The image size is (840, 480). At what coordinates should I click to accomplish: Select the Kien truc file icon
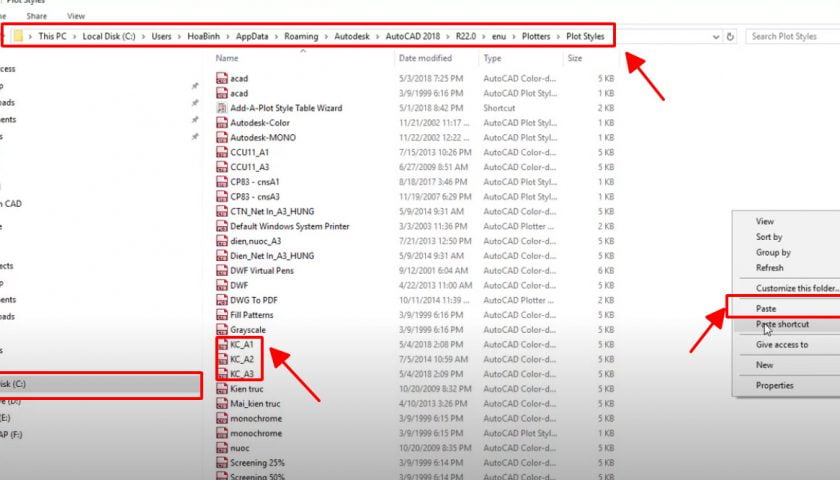[222, 389]
